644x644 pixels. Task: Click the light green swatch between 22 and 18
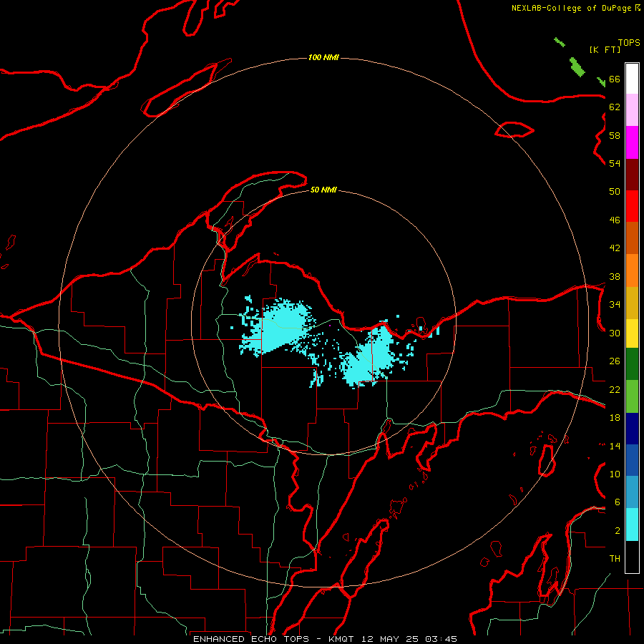(x=632, y=396)
